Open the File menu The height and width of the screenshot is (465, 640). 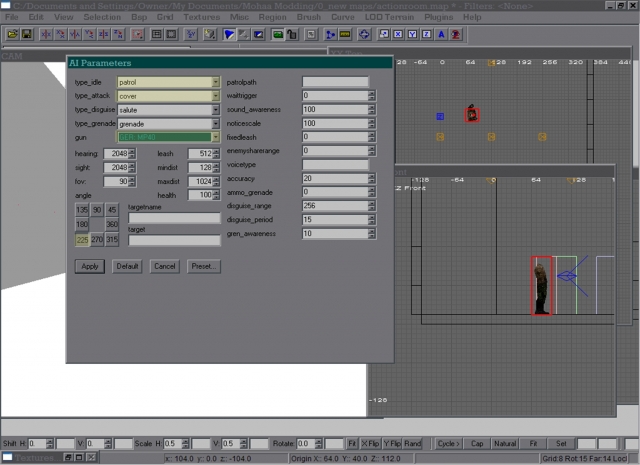[x=11, y=17]
